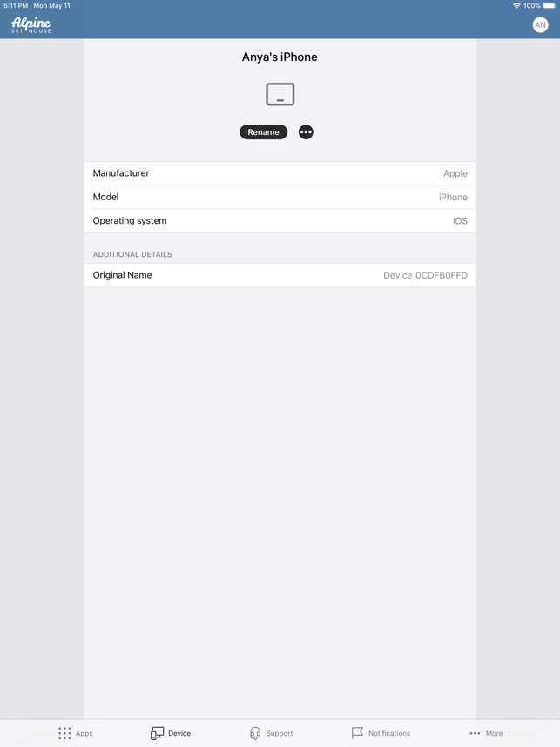
Task: Click the tablet device icon
Action: pos(280,94)
